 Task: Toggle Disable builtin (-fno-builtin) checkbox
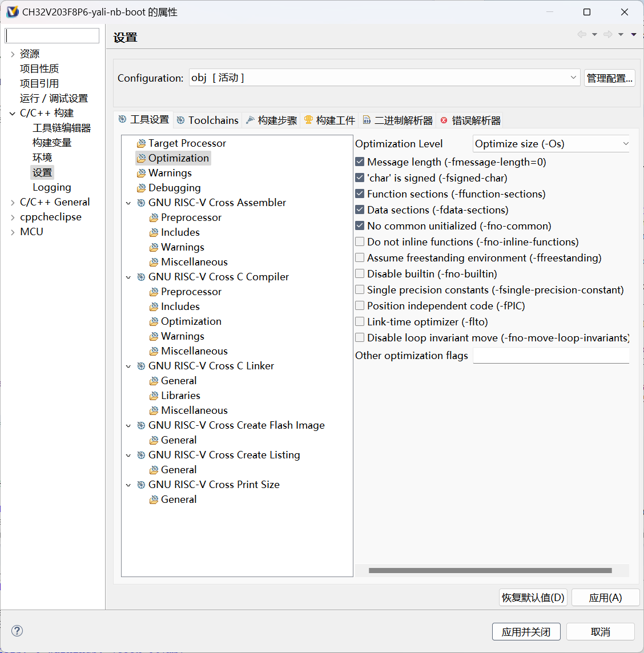(x=360, y=274)
